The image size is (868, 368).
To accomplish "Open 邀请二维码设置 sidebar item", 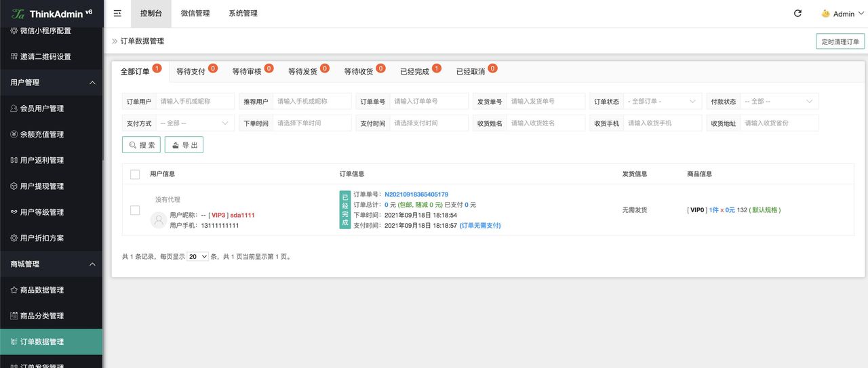I will [x=52, y=56].
